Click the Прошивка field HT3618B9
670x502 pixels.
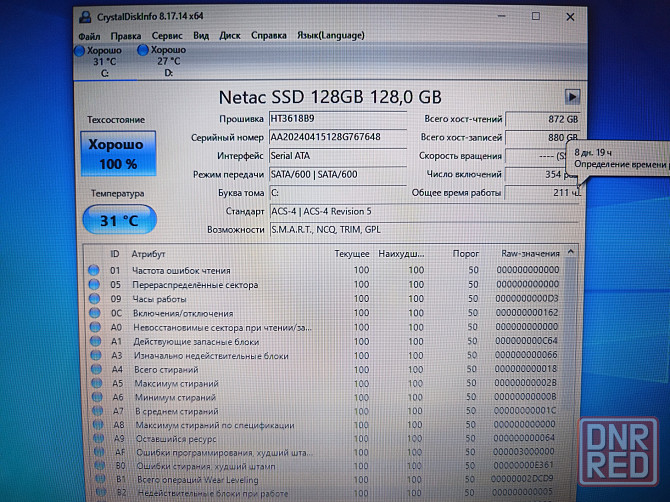point(338,119)
